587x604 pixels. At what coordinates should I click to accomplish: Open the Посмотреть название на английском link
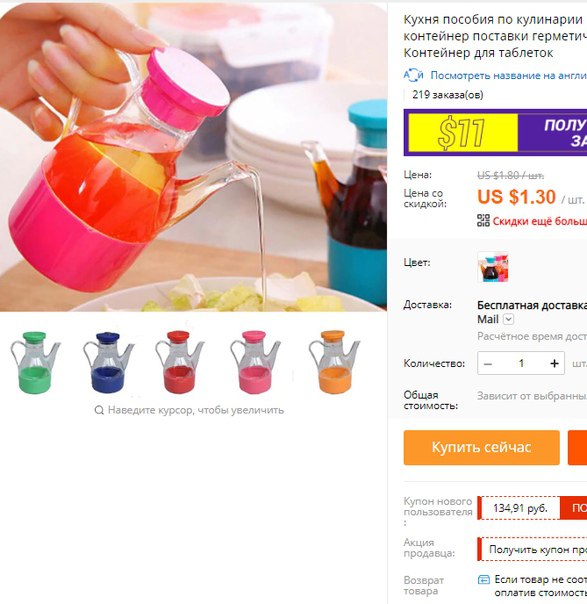coord(508,75)
